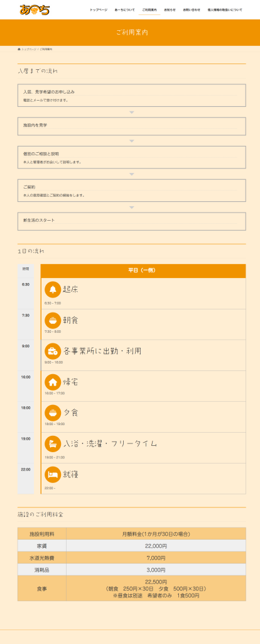Click the あーち site logo
The width and height of the screenshot is (260, 644).
point(35,9)
